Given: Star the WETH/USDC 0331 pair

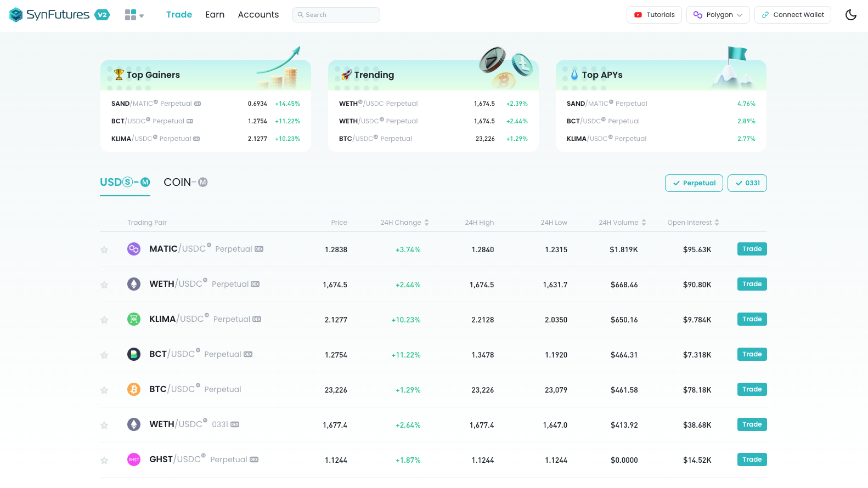Looking at the screenshot, I should point(104,425).
